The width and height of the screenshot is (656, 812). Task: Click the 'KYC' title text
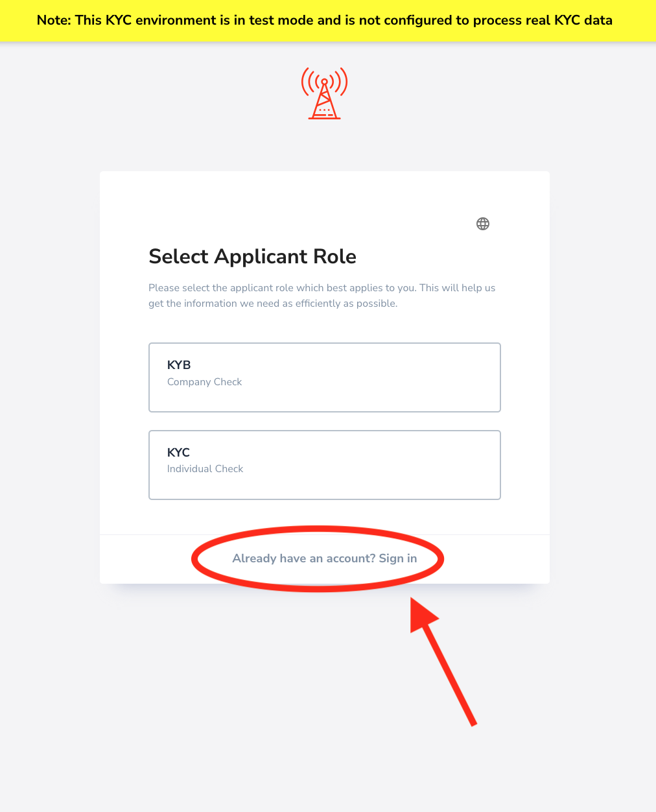[178, 452]
